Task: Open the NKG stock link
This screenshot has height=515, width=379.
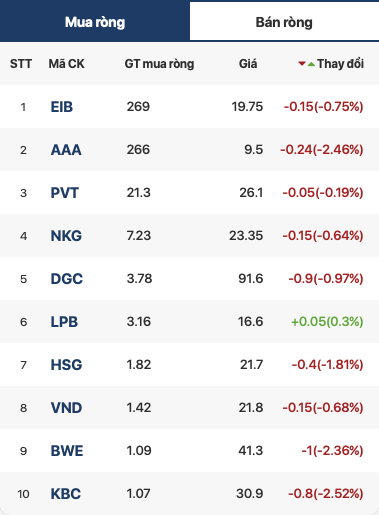Action: coord(66,236)
